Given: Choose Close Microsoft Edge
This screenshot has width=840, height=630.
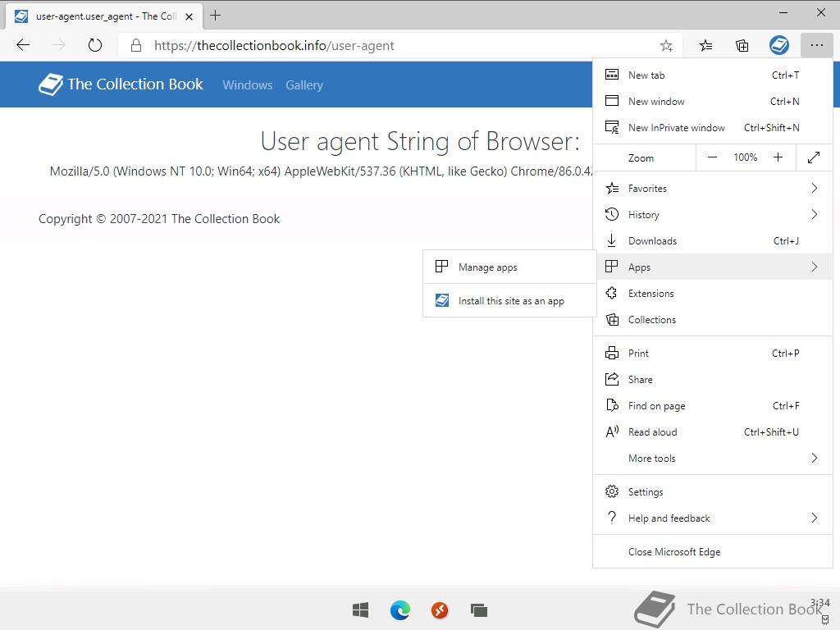Looking at the screenshot, I should (713, 552).
